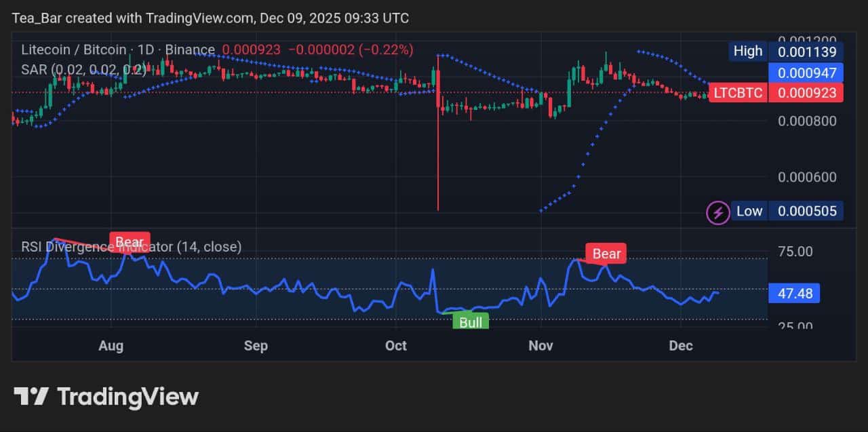The image size is (868, 432).
Task: Click the RSI Divergence Indicator legend
Action: coord(131,247)
